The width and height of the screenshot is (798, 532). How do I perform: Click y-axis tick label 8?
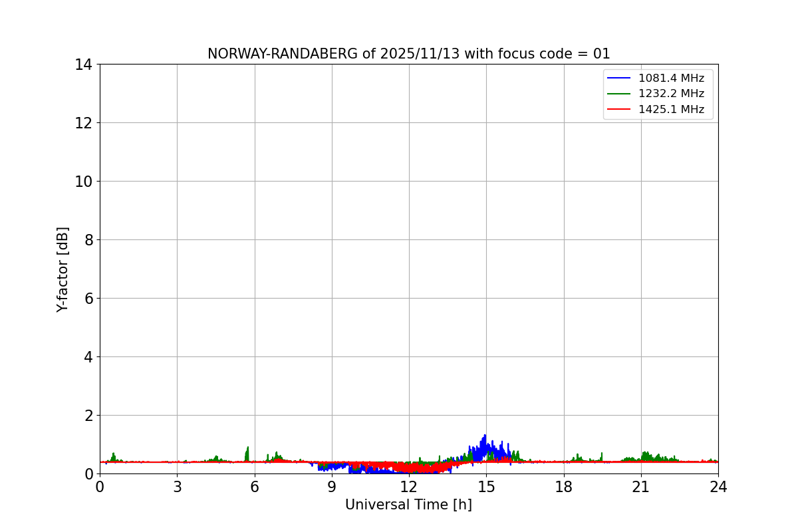pyautogui.click(x=88, y=240)
